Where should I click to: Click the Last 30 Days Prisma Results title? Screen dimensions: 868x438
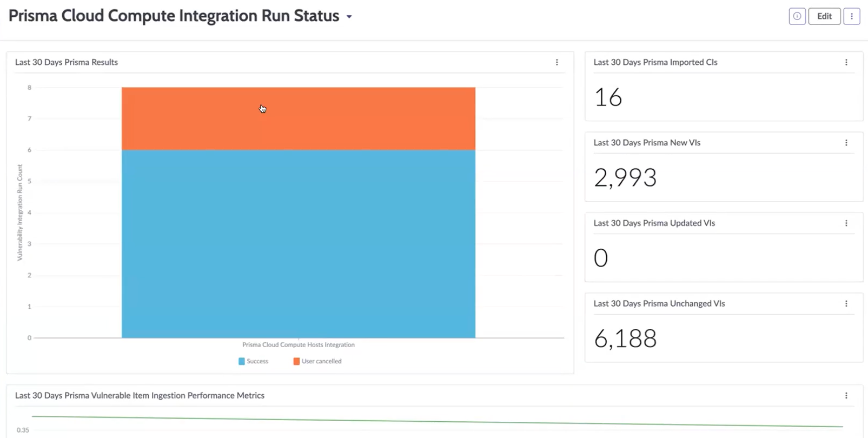67,62
